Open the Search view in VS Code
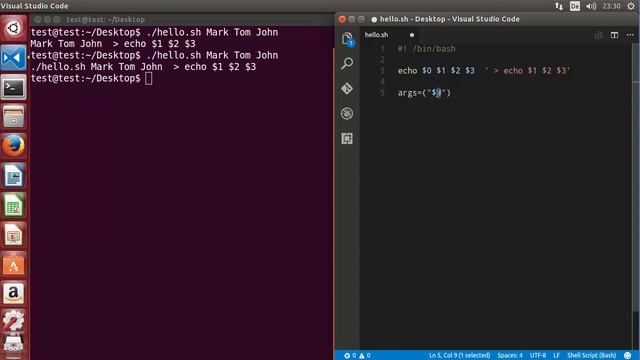Screen dimensions: 640x360 [347, 63]
